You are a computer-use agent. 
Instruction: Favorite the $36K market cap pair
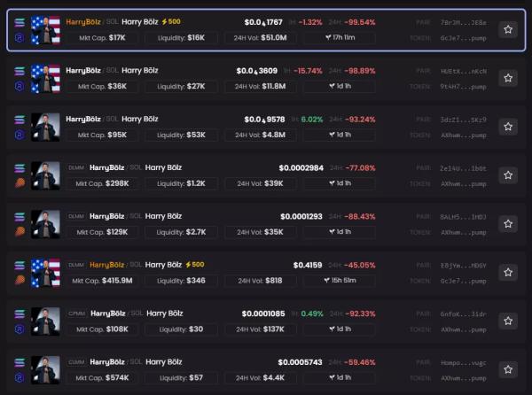(x=507, y=78)
